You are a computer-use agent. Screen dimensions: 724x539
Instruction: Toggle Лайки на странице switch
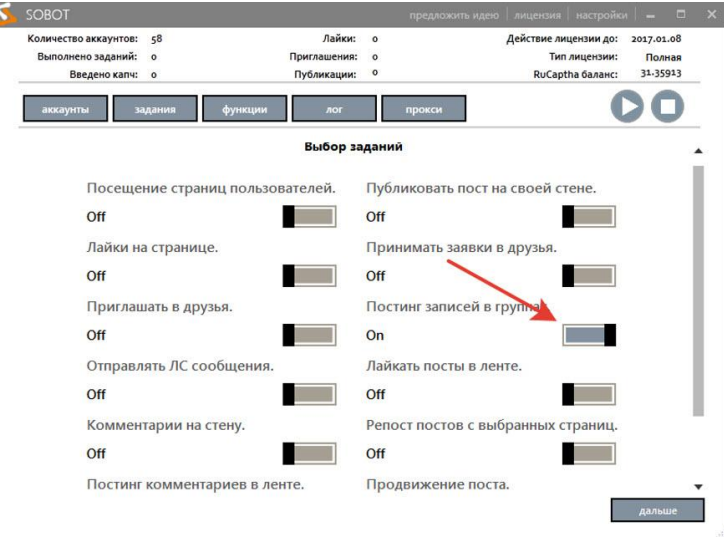(x=308, y=276)
